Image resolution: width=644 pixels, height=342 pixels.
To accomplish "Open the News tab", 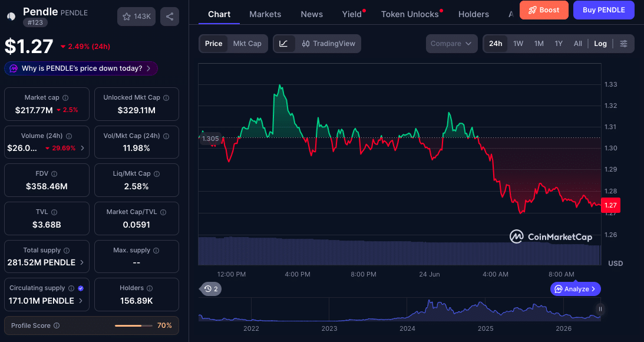I will click(x=312, y=14).
